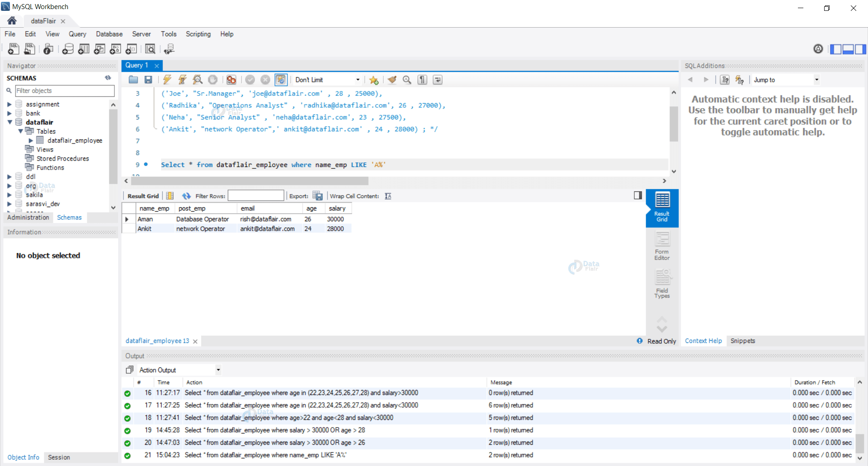Toggle wrap cell content in results
Viewport: 868px width, 466px height.
pyautogui.click(x=388, y=196)
